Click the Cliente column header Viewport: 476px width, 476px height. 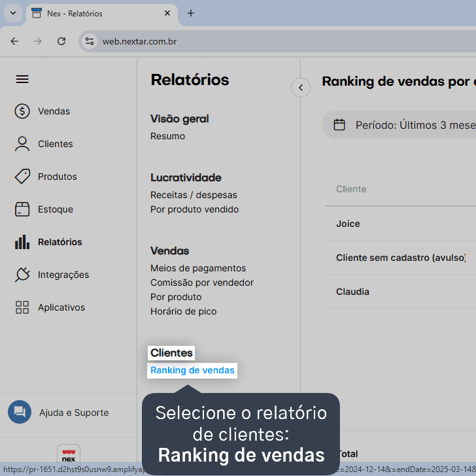[351, 189]
